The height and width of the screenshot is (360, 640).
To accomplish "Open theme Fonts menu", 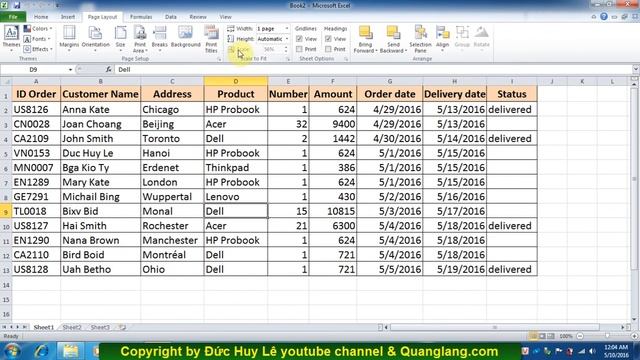I will (x=37, y=39).
